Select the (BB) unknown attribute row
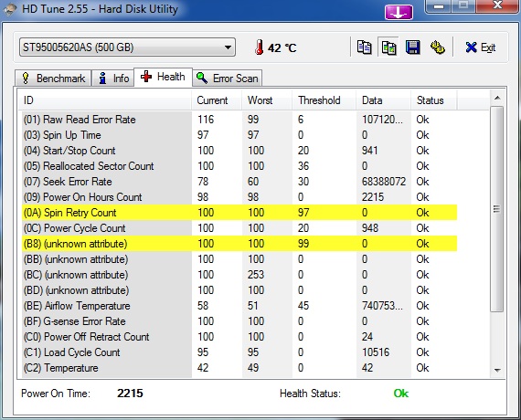Screen dimensions: 521x420 tap(239, 259)
